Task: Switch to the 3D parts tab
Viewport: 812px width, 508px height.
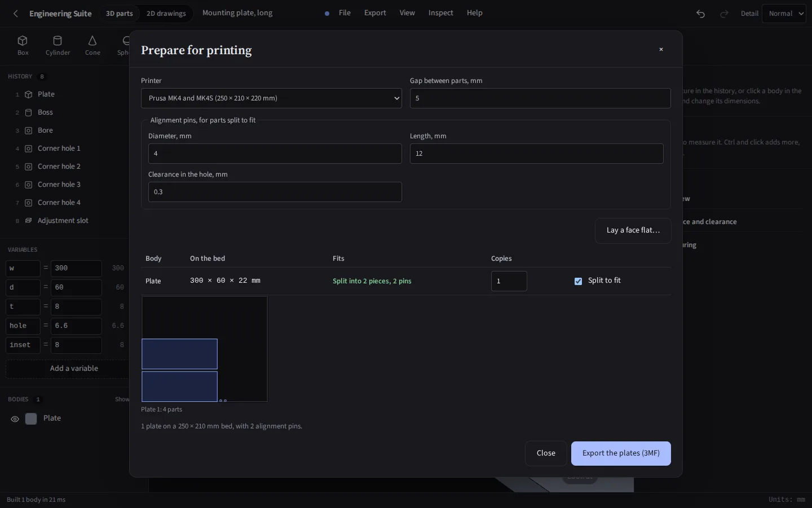Action: pos(120,14)
